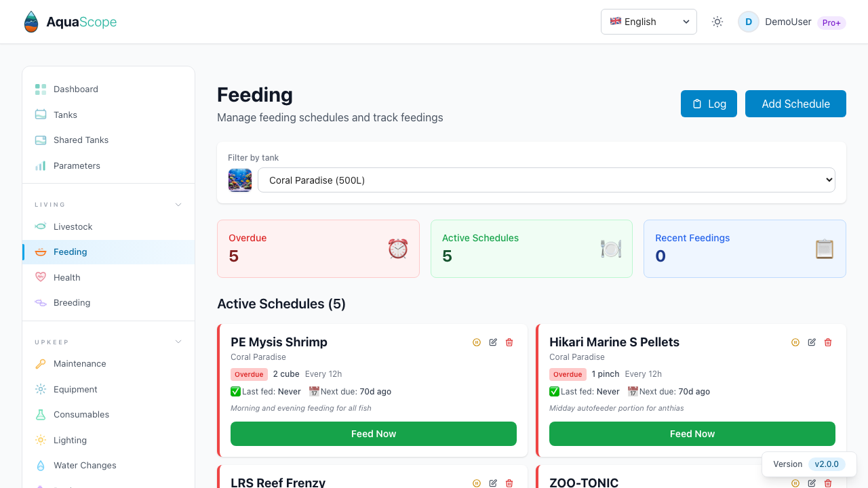
Task: Click the Add Schedule button
Action: [795, 104]
